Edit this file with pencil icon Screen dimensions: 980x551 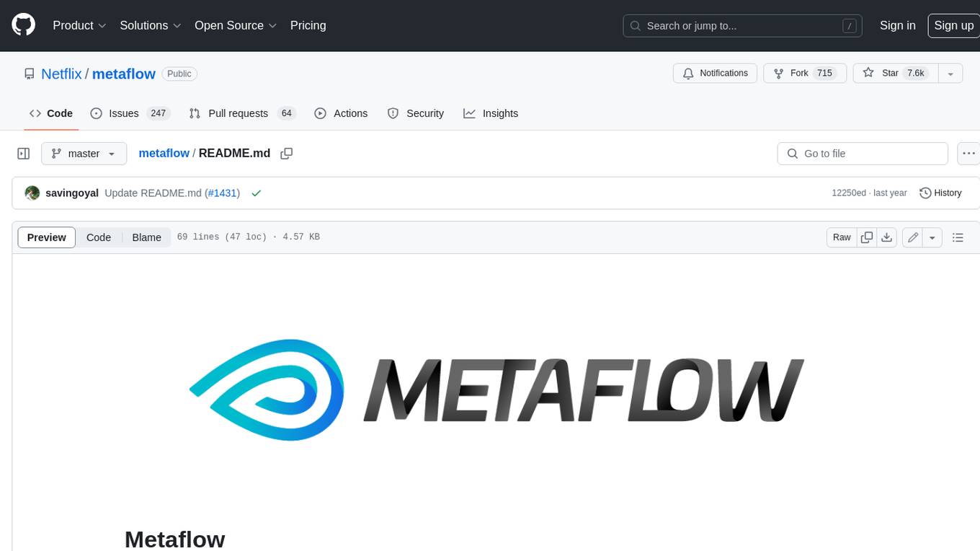coord(913,237)
